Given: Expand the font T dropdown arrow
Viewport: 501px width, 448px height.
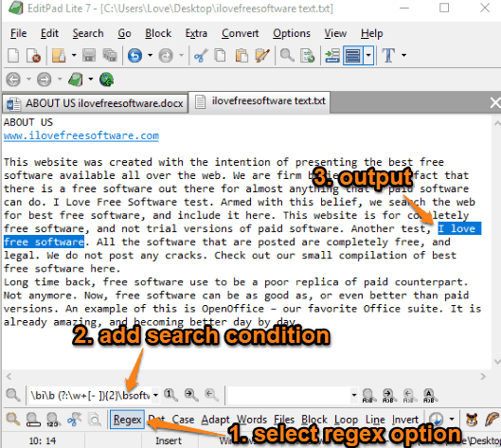Looking at the screenshot, I should point(403,55).
